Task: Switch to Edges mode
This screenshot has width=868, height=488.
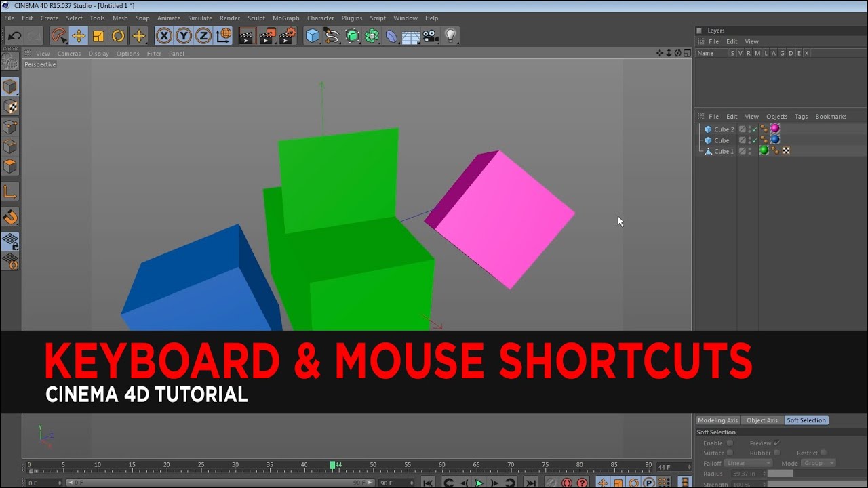Action: point(10,146)
